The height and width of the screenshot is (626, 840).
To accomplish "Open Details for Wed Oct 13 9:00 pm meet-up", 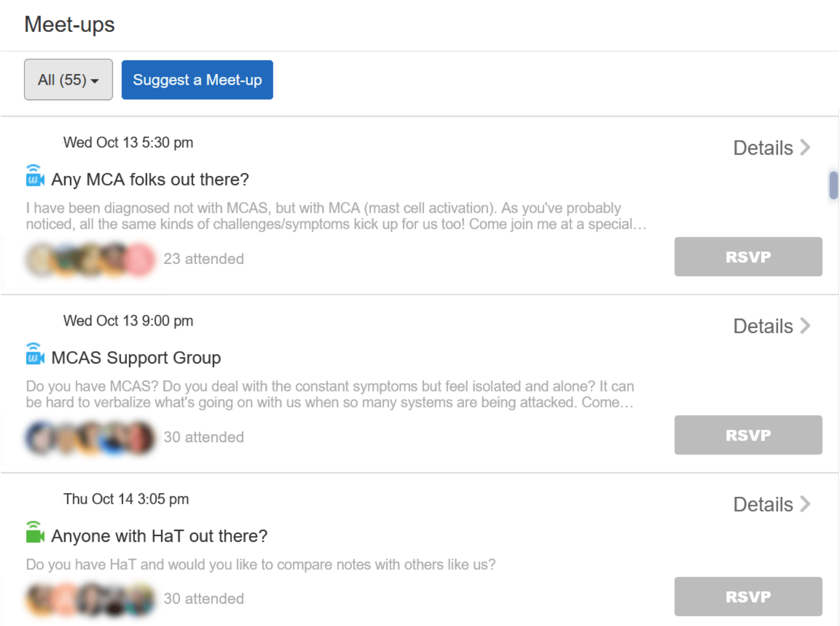I will point(763,326).
